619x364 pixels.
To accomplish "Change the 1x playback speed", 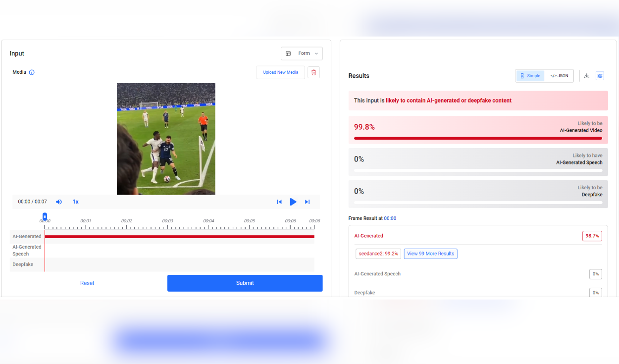I will pyautogui.click(x=76, y=202).
